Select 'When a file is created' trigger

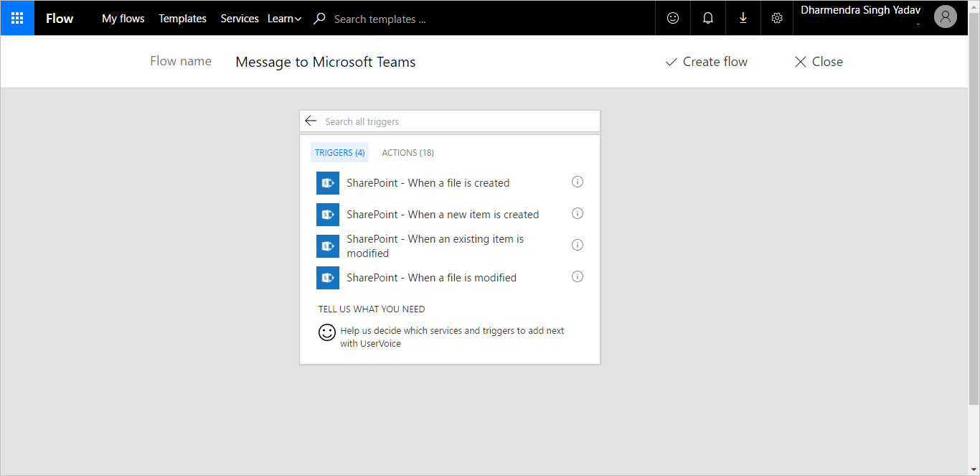428,183
